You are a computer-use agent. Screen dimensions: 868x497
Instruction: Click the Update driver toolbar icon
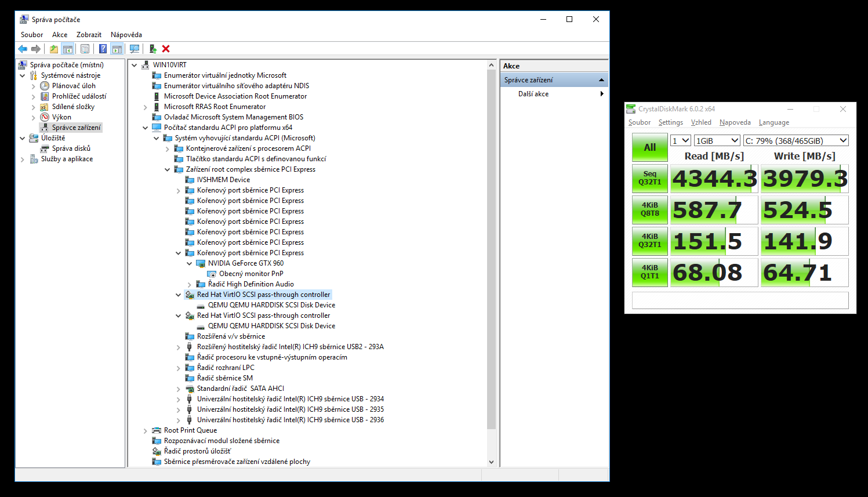(x=152, y=49)
